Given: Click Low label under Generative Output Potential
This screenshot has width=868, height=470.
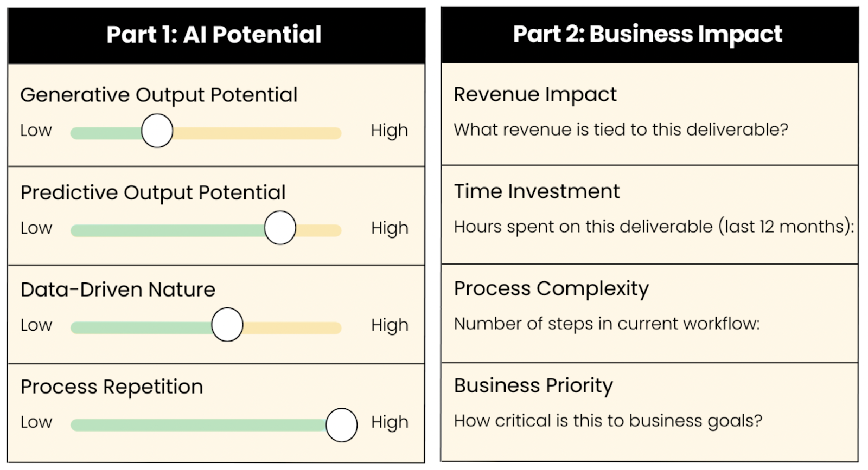Looking at the screenshot, I should tap(36, 131).
